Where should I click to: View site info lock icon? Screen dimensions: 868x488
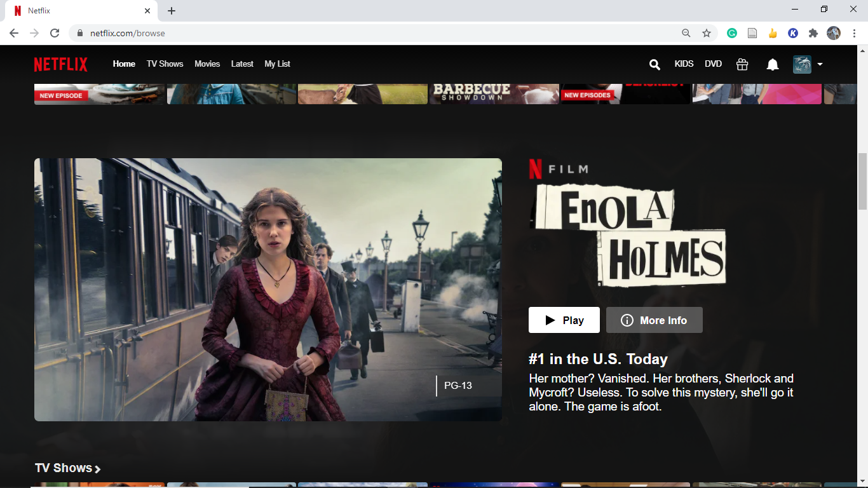[79, 33]
